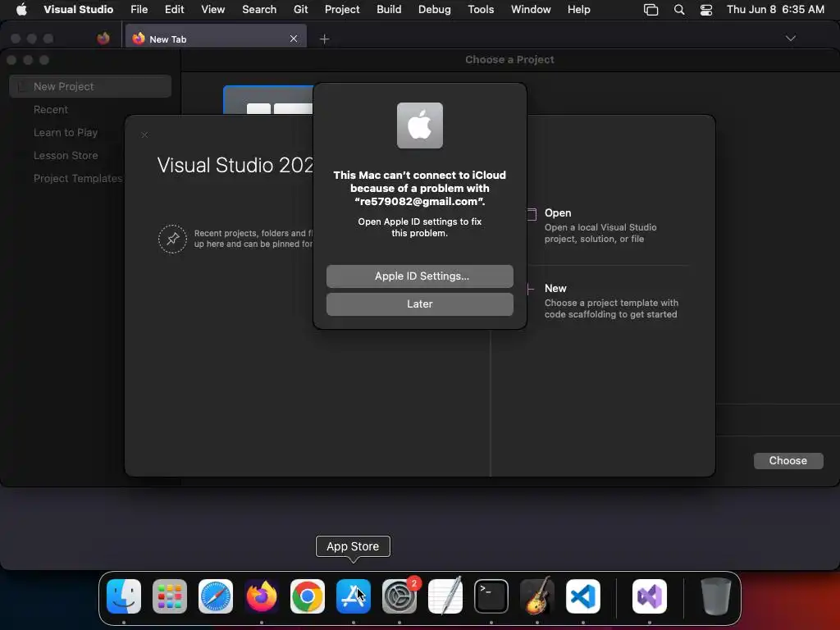Open the Git menu
The image size is (840, 630).
(300, 9)
